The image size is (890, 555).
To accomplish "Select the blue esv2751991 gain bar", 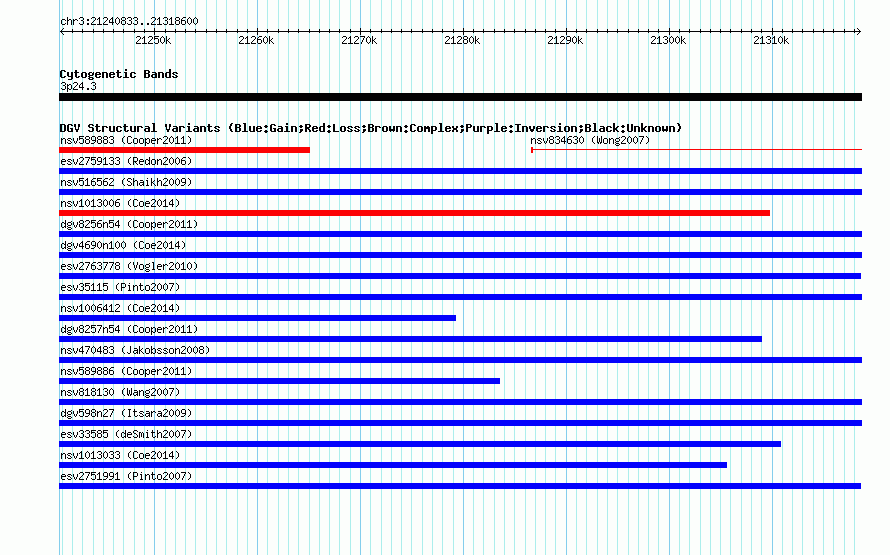I will pyautogui.click(x=460, y=486).
